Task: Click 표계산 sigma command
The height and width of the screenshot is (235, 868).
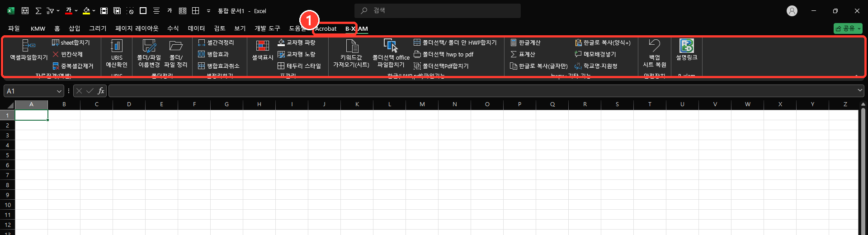Action: click(x=523, y=54)
